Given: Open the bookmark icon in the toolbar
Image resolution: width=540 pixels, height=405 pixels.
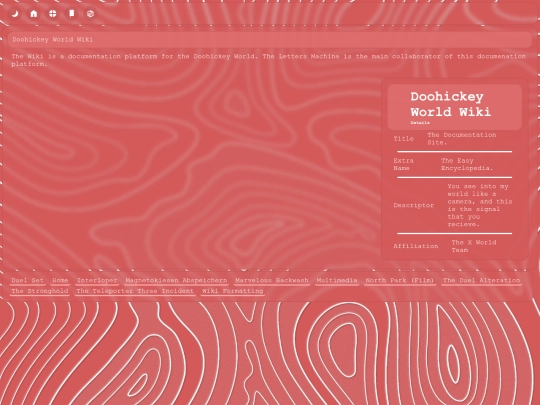Looking at the screenshot, I should point(72,14).
